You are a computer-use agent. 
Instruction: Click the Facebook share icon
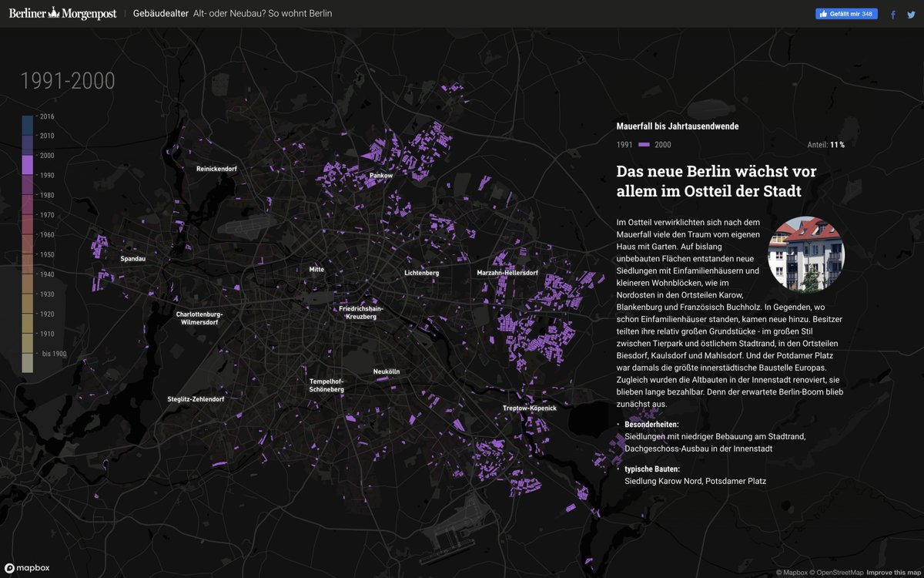[893, 14]
